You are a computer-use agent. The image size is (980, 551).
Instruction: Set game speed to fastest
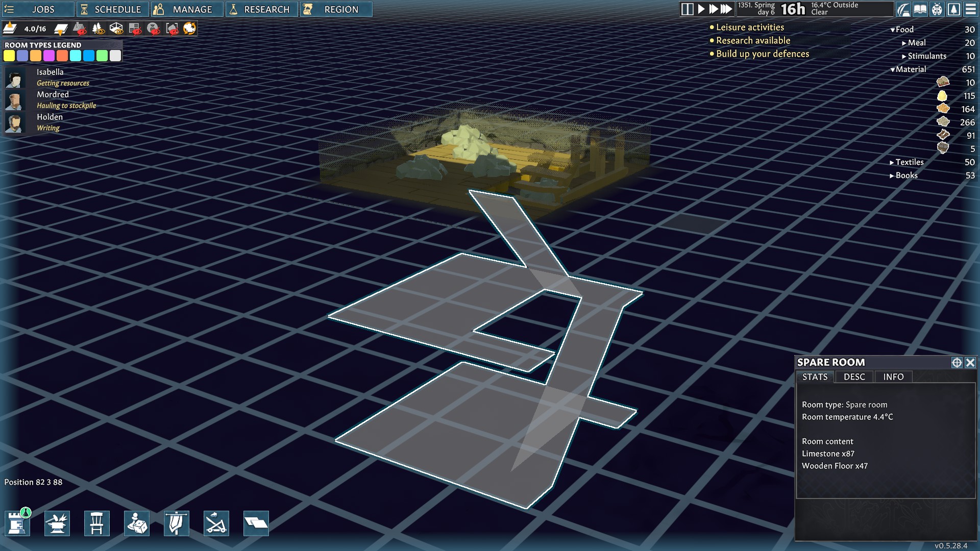(x=726, y=9)
